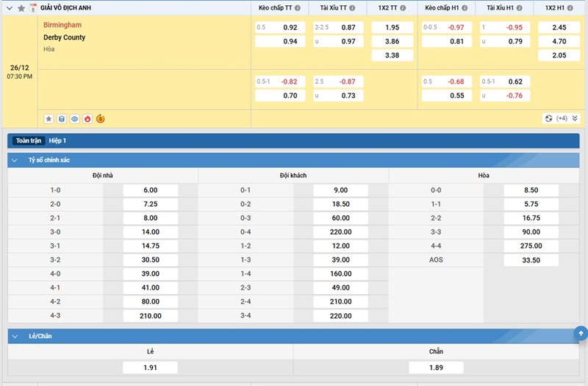Open the match statistics database icon
The width and height of the screenshot is (588, 386).
coord(62,119)
